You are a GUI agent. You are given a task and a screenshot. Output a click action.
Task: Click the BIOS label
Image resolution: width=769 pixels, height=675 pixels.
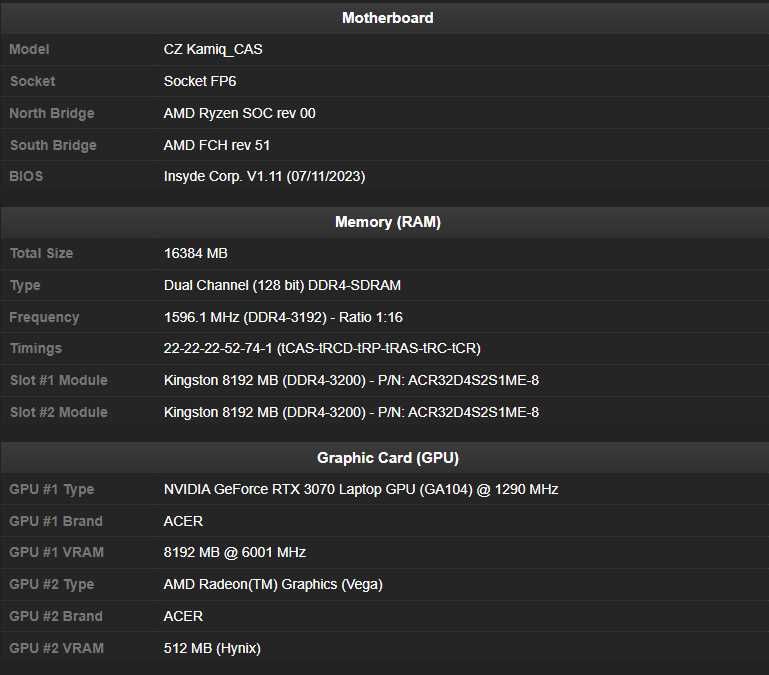tap(26, 177)
